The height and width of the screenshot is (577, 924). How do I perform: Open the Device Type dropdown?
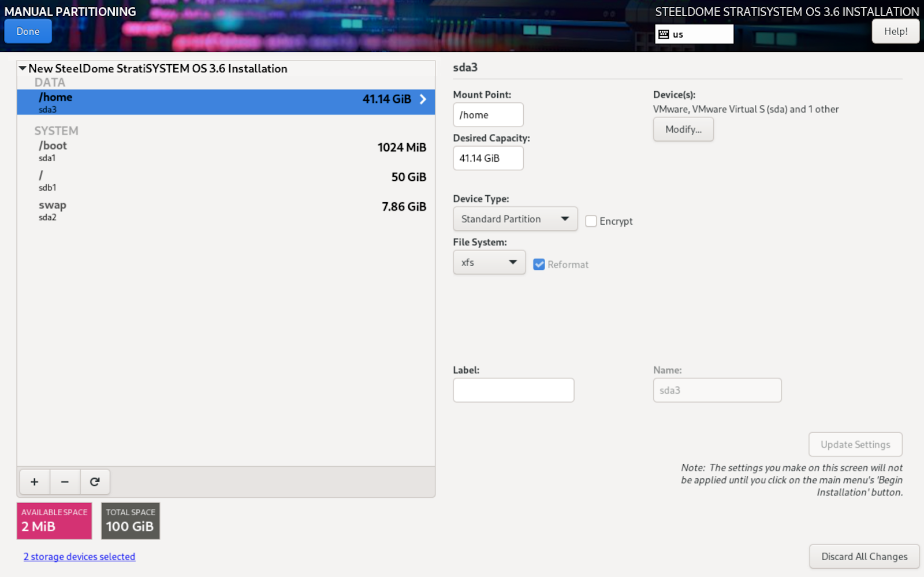[515, 219]
